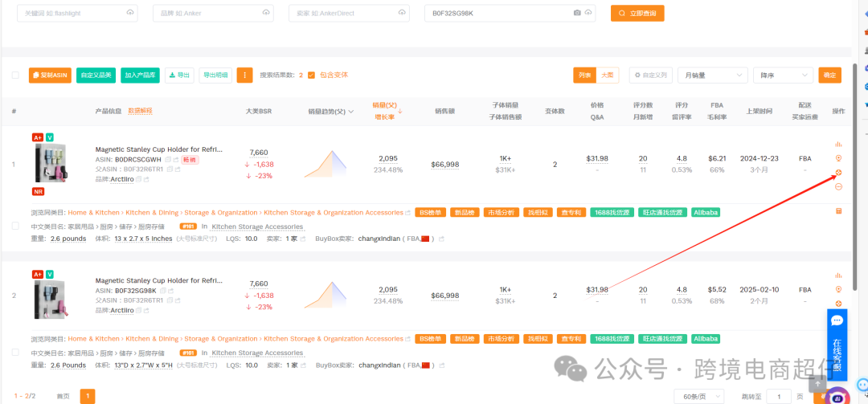
Task: Click the upload icon in the seller search box
Action: [402, 13]
